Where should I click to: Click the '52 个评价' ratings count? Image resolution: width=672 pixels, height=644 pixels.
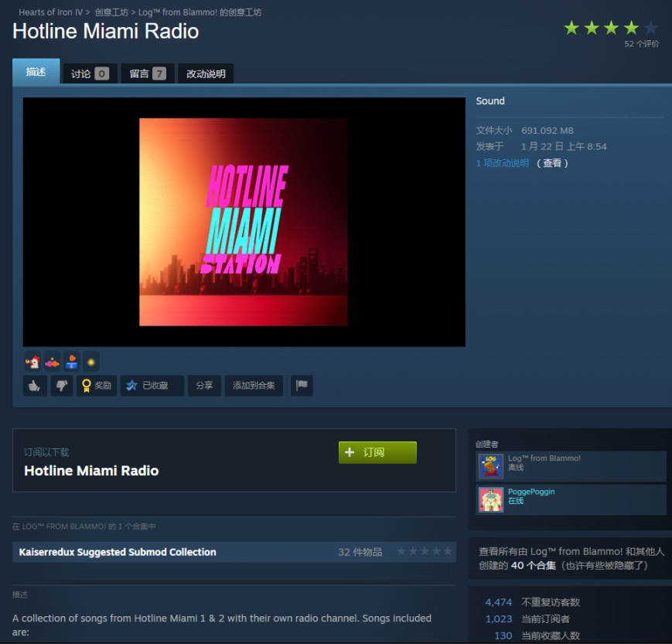[642, 44]
